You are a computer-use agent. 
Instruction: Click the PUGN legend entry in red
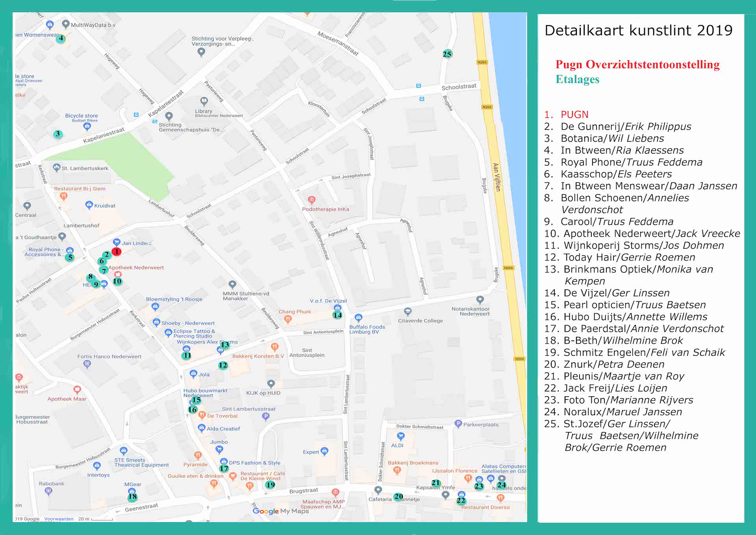click(x=574, y=115)
